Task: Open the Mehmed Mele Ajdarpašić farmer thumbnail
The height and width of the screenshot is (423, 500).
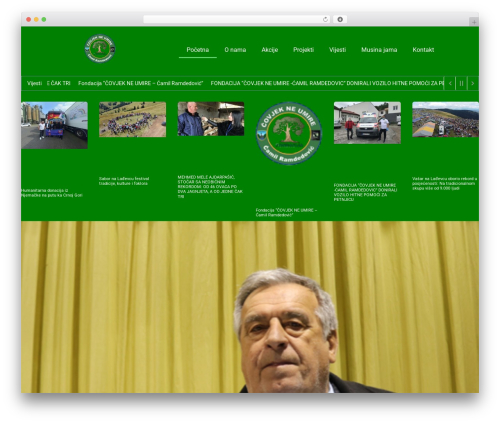Action: click(x=211, y=119)
